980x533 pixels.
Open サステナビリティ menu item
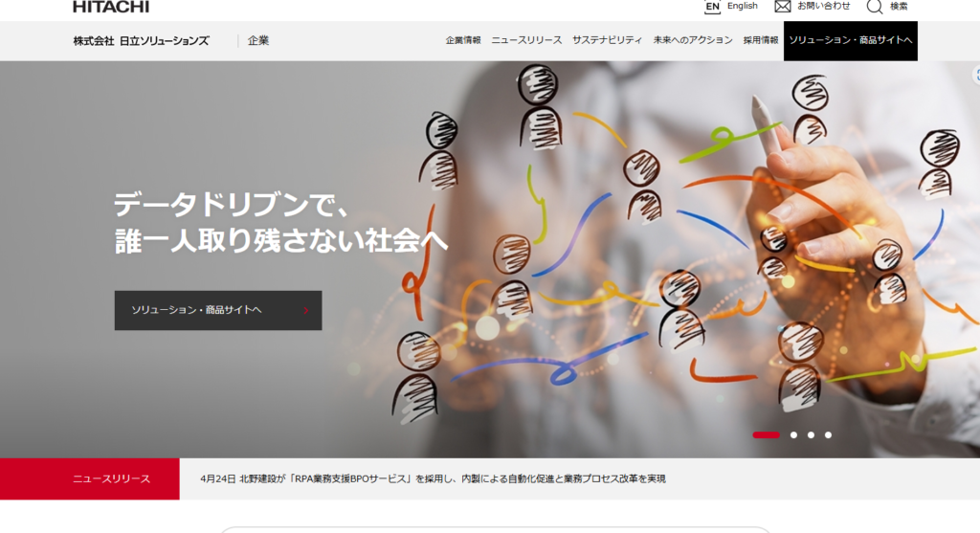click(x=607, y=40)
